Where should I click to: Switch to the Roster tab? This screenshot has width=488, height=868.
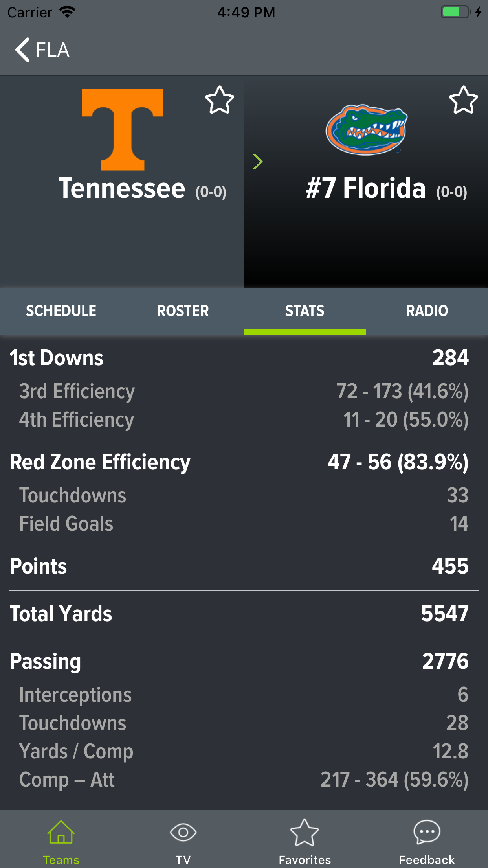coord(183,311)
